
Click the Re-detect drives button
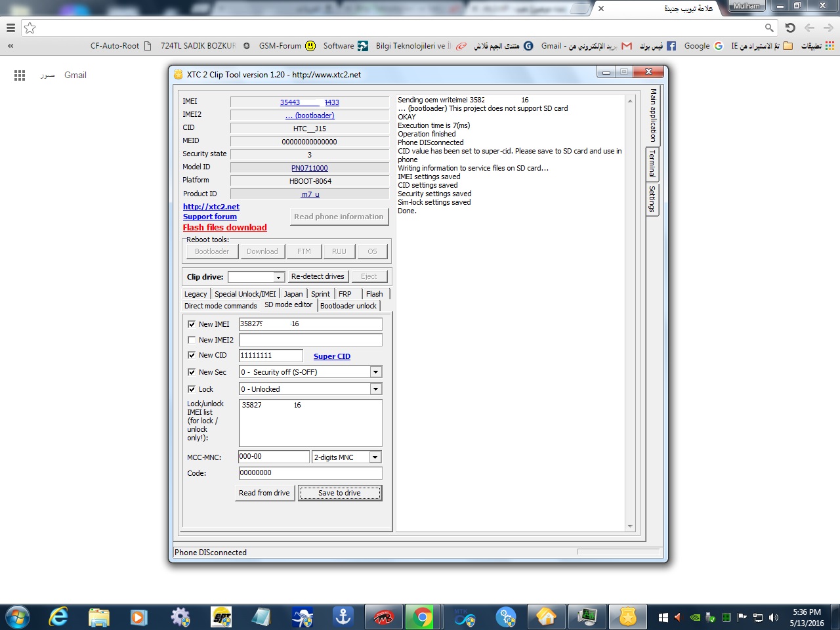tap(318, 276)
